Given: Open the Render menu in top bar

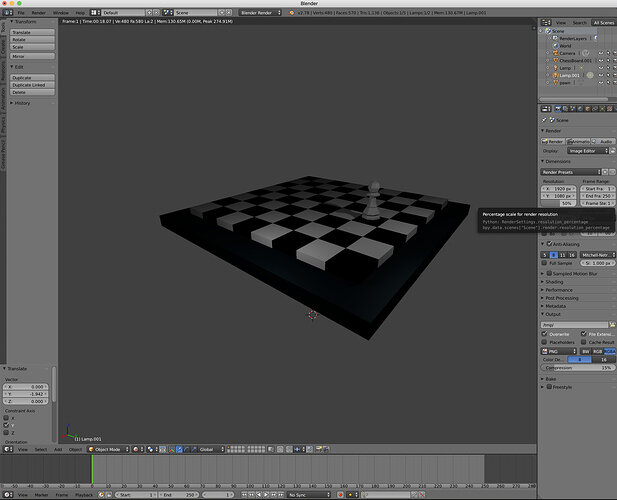Looking at the screenshot, I should tap(39, 13).
